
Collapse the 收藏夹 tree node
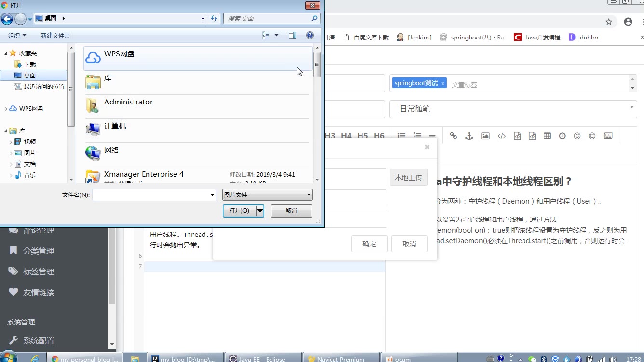pyautogui.click(x=6, y=53)
